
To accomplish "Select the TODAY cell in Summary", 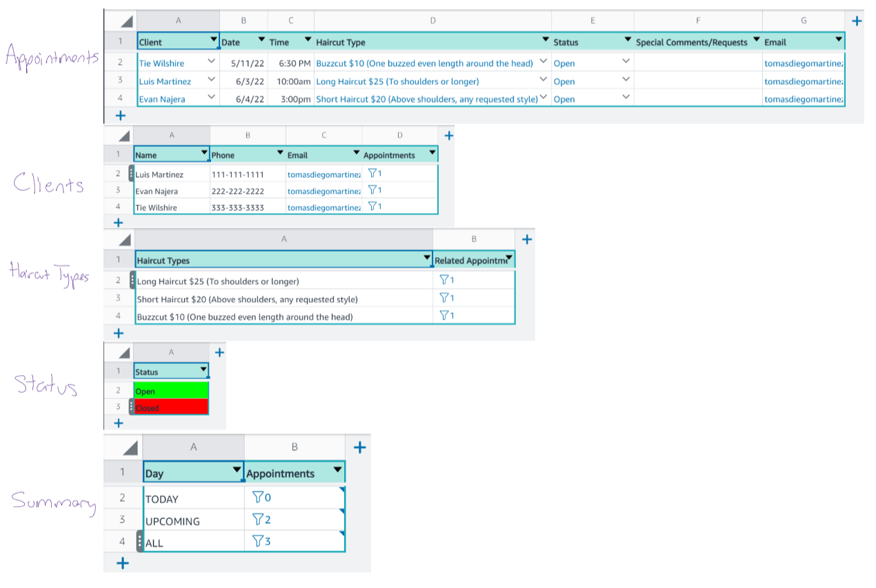I will click(194, 498).
